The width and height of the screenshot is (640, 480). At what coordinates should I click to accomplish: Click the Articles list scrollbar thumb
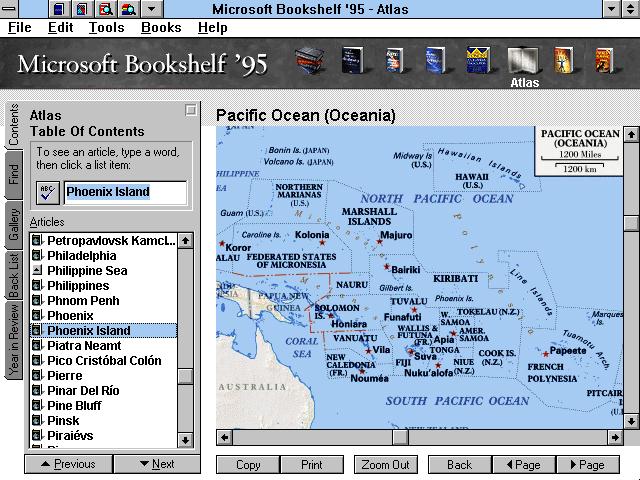(x=185, y=376)
